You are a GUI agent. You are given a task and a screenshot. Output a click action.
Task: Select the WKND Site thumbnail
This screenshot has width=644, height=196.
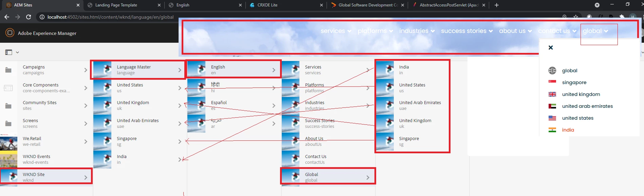click(x=9, y=177)
